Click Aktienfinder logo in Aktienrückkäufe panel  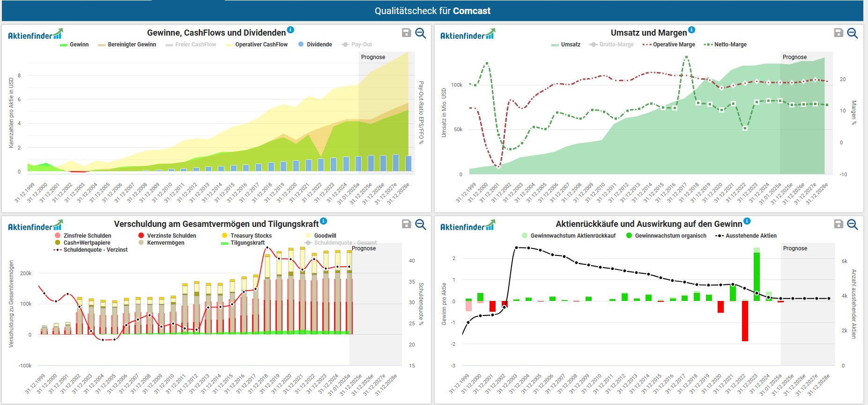click(x=467, y=226)
